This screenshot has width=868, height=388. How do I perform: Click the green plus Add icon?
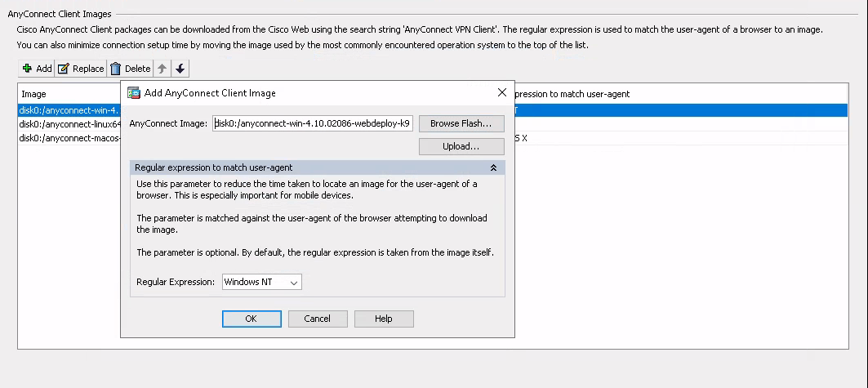click(27, 68)
